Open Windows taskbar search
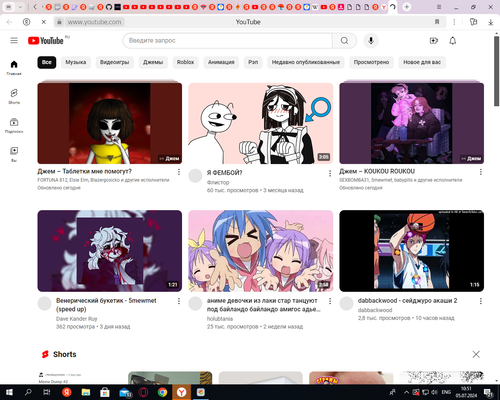The image size is (500, 400). tap(28, 392)
